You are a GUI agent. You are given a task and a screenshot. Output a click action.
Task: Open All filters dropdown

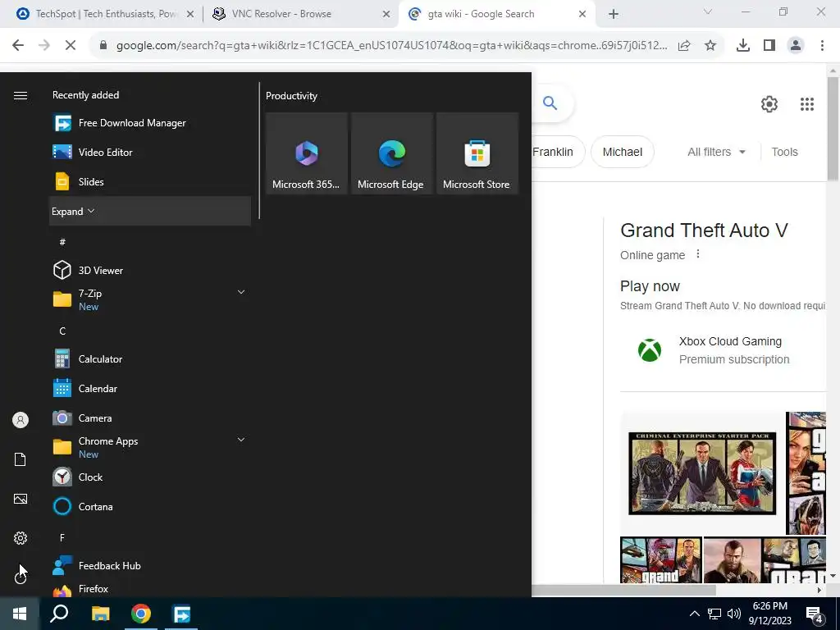tap(716, 152)
